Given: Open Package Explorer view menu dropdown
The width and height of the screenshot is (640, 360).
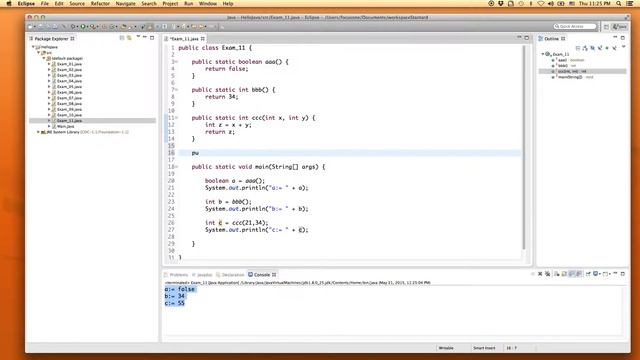Looking at the screenshot, I should 138,37.
